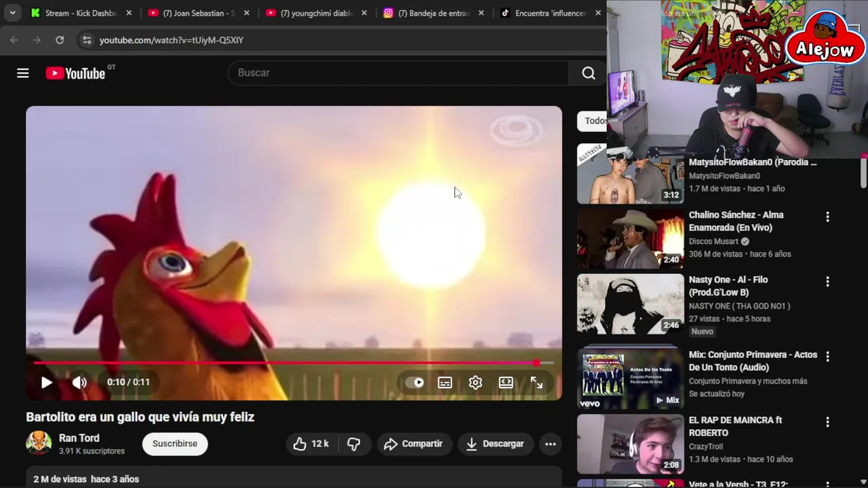868x488 pixels.
Task: Click the Bartolito era un gallo video title
Action: pyautogui.click(x=140, y=417)
